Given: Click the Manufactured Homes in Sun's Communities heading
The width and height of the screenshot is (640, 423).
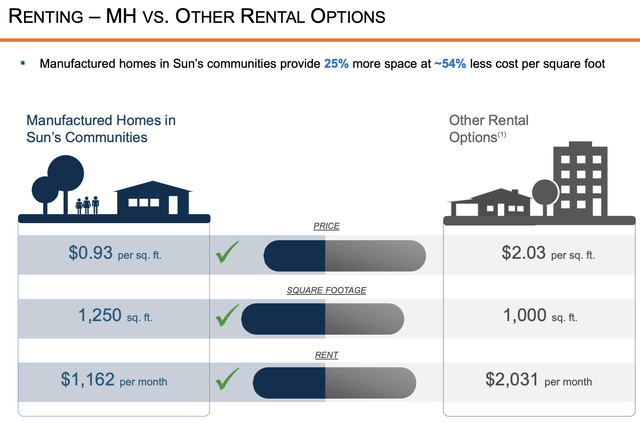Looking at the screenshot, I should [101, 128].
